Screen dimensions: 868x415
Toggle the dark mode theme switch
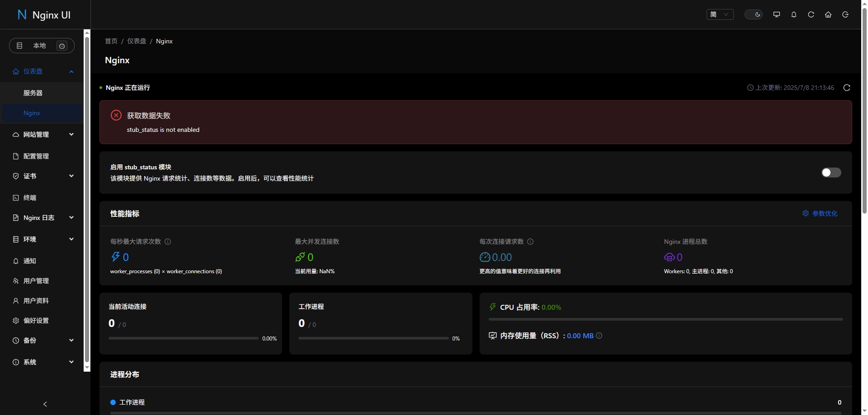pyautogui.click(x=754, y=14)
